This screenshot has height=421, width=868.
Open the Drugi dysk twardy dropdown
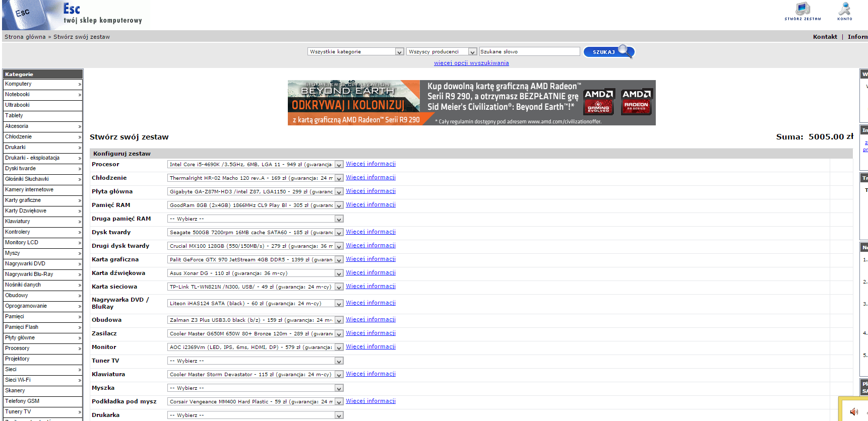[255, 246]
